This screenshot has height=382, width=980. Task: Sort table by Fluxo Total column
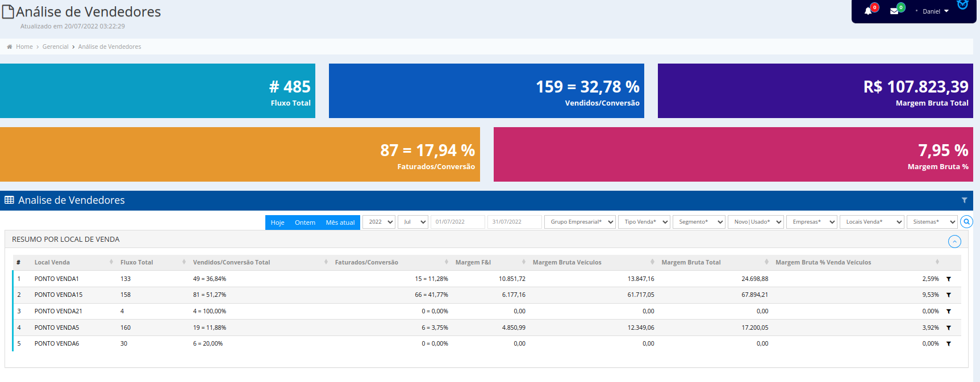point(137,262)
